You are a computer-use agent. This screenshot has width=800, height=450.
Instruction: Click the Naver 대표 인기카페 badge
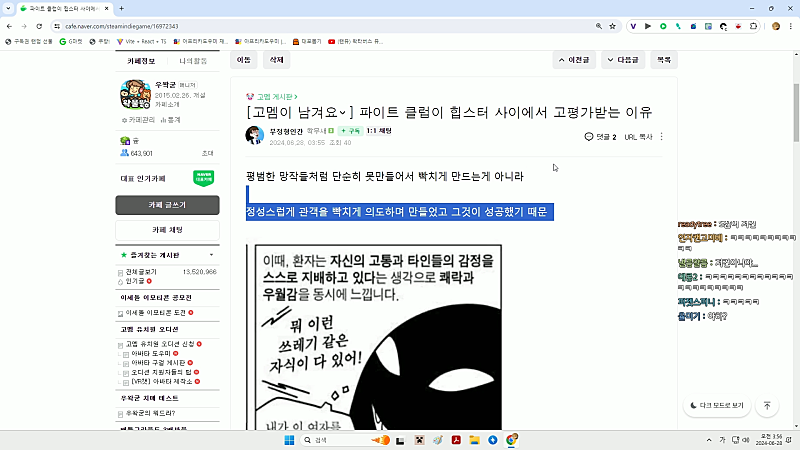coord(204,178)
